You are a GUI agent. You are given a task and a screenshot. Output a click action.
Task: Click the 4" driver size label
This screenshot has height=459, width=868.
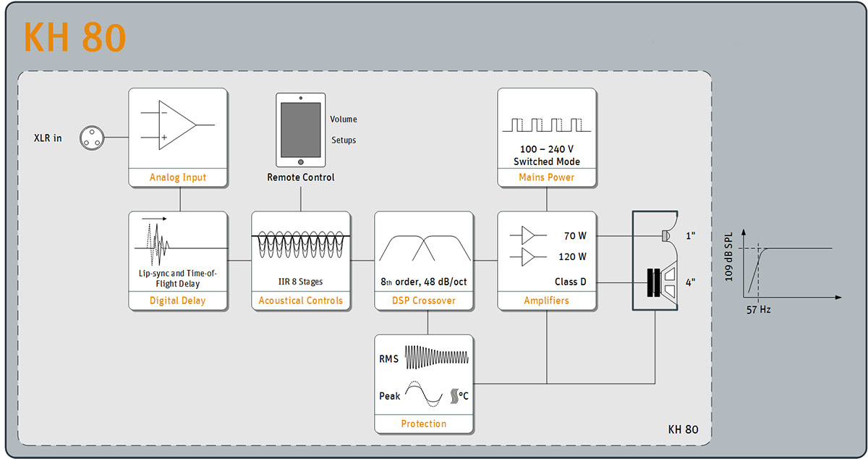(x=690, y=282)
